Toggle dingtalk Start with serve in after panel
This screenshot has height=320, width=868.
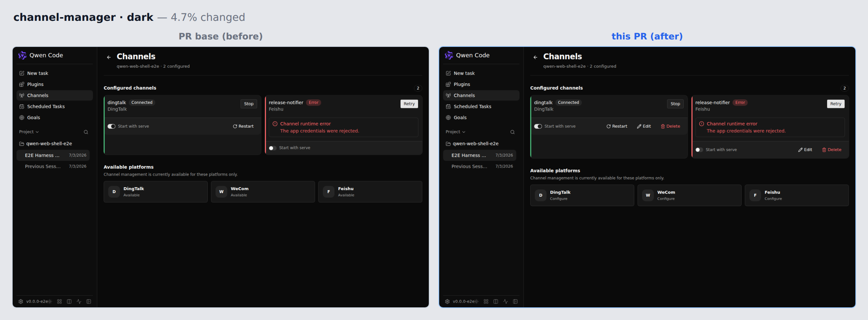click(x=538, y=127)
